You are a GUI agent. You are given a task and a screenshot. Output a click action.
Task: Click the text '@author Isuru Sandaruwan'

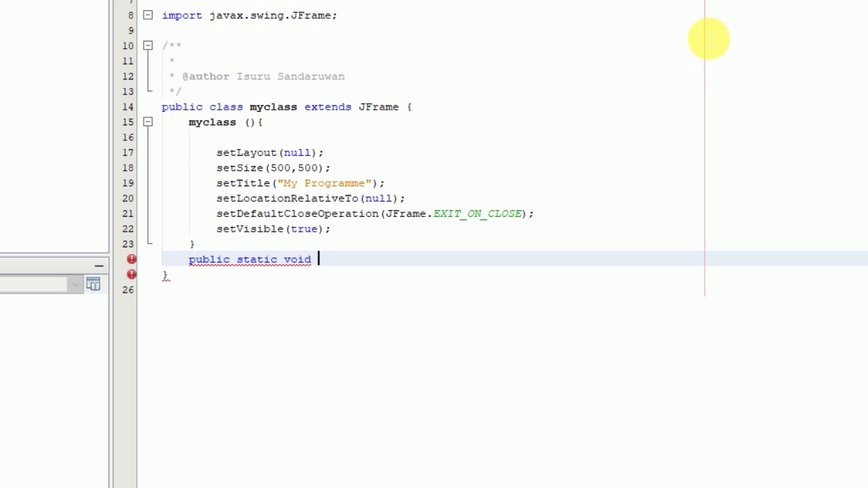(264, 76)
